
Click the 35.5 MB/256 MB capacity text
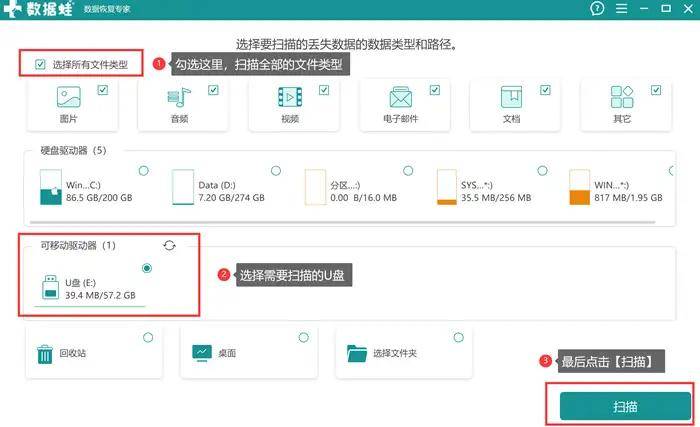pyautogui.click(x=496, y=197)
